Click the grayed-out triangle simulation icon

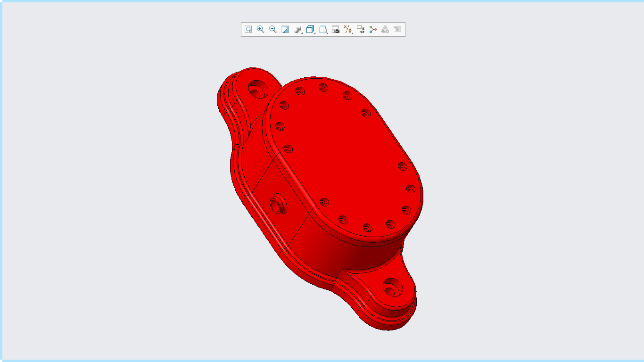pos(385,30)
